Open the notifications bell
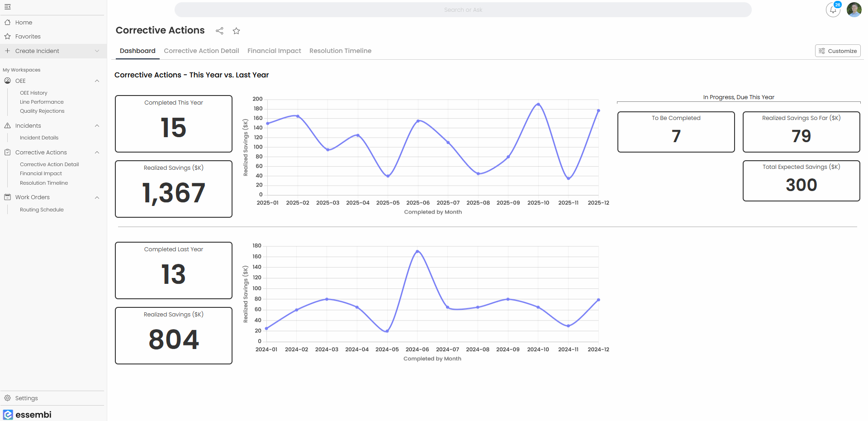Image resolution: width=868 pixels, height=421 pixels. [833, 10]
